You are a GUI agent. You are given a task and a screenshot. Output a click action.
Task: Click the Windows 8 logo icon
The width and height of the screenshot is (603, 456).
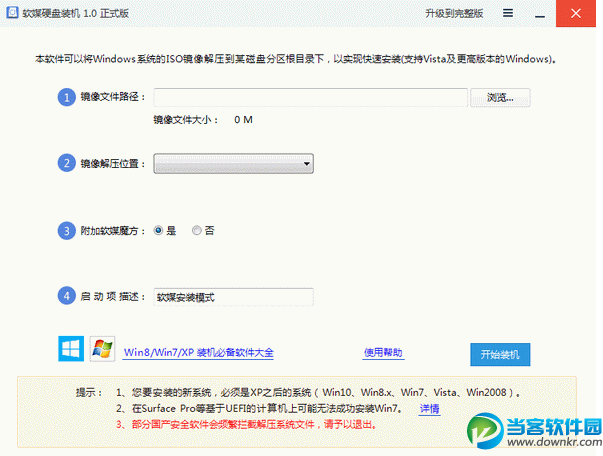click(x=71, y=349)
